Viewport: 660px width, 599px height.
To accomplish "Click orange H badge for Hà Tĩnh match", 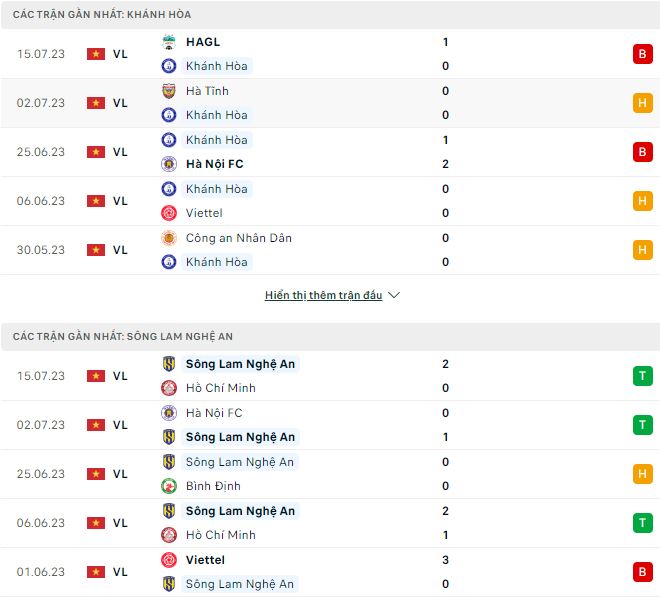I will click(642, 103).
